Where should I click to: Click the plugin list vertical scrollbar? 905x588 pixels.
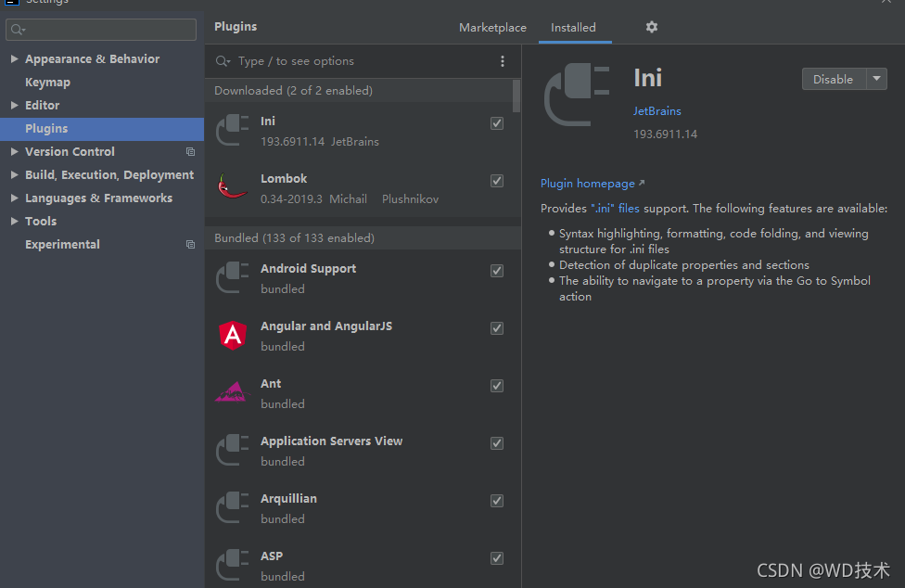pyautogui.click(x=516, y=96)
